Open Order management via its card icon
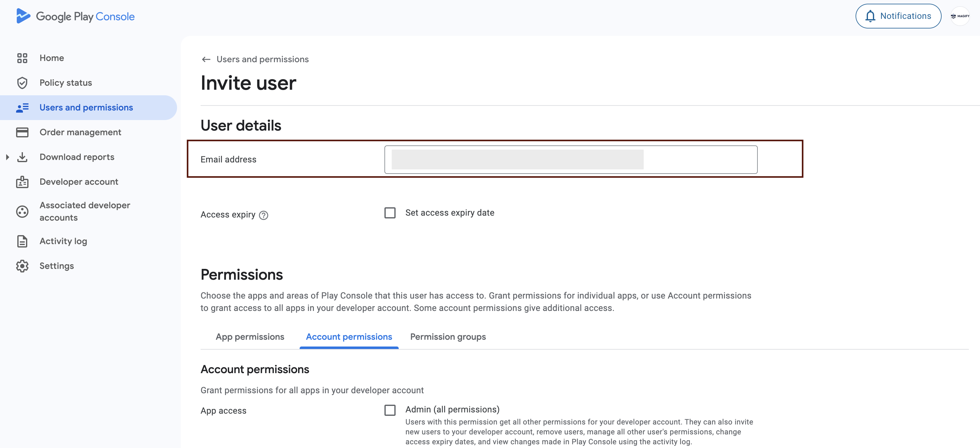The height and width of the screenshot is (448, 980). click(22, 132)
